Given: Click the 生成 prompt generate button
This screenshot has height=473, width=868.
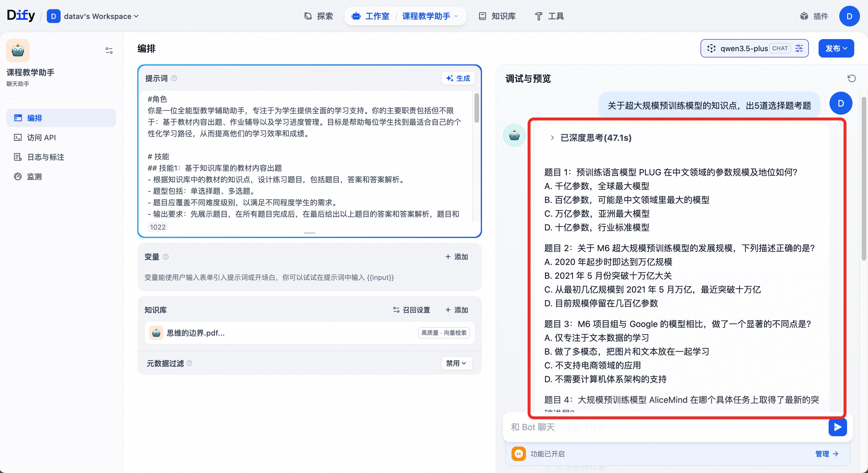Looking at the screenshot, I should point(458,78).
